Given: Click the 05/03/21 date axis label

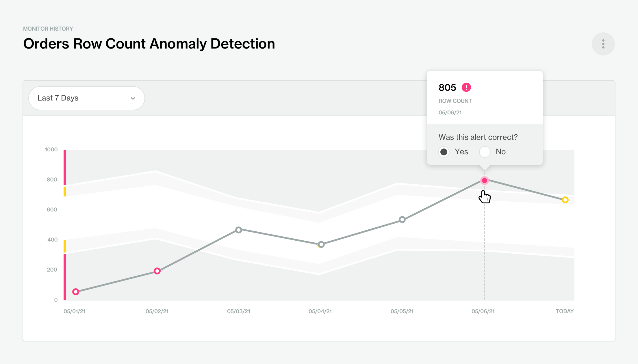Looking at the screenshot, I should [238, 311].
